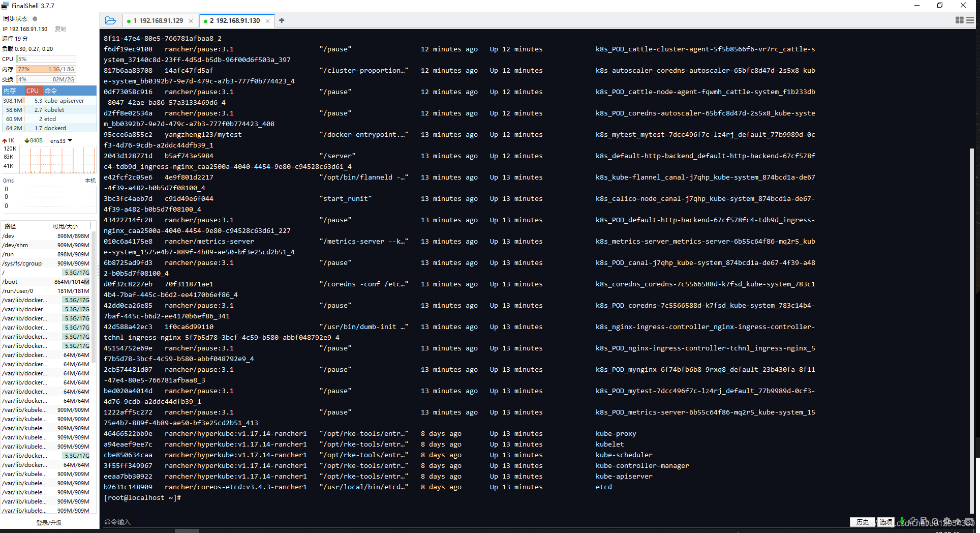Close the 192.168.91.130 session tab
The height and width of the screenshot is (533, 980).
tap(268, 21)
